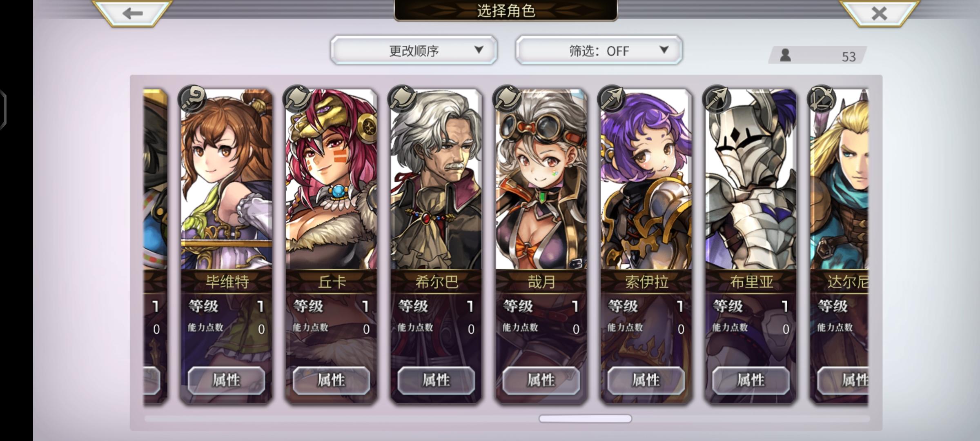
Task: Open the 更改顺序 sort dropdown
Action: point(414,50)
